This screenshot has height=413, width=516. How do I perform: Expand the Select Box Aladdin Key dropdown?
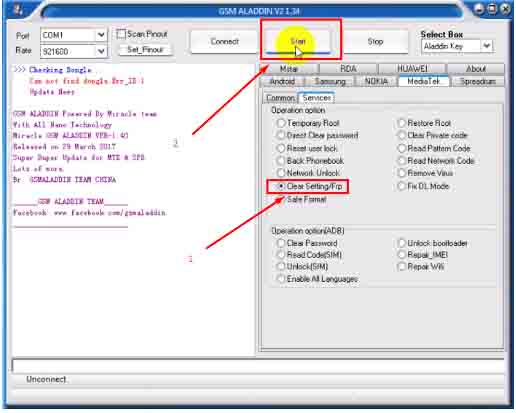[x=487, y=46]
